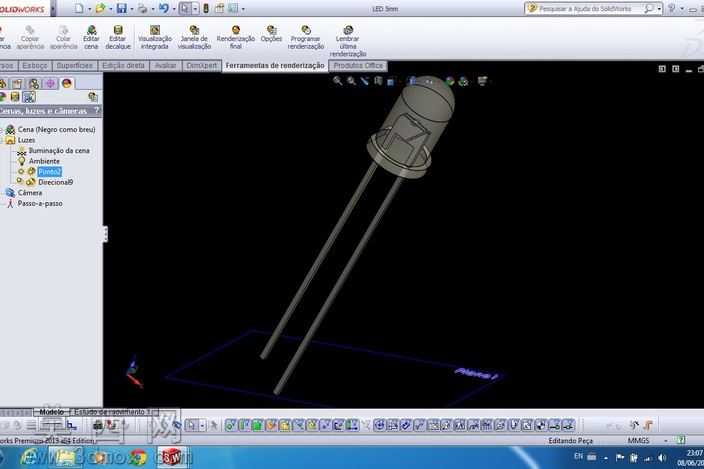Image resolution: width=704 pixels, height=469 pixels.
Task: Select Passo-a-passo tree item
Action: (40, 203)
